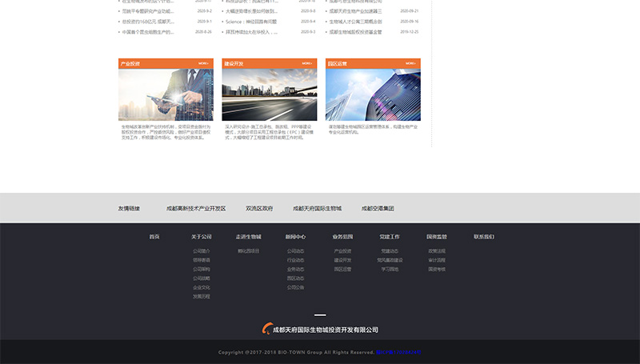640x364 pixels.
Task: Open 产业投资 footer link under 业务范围
Action: pos(342,251)
